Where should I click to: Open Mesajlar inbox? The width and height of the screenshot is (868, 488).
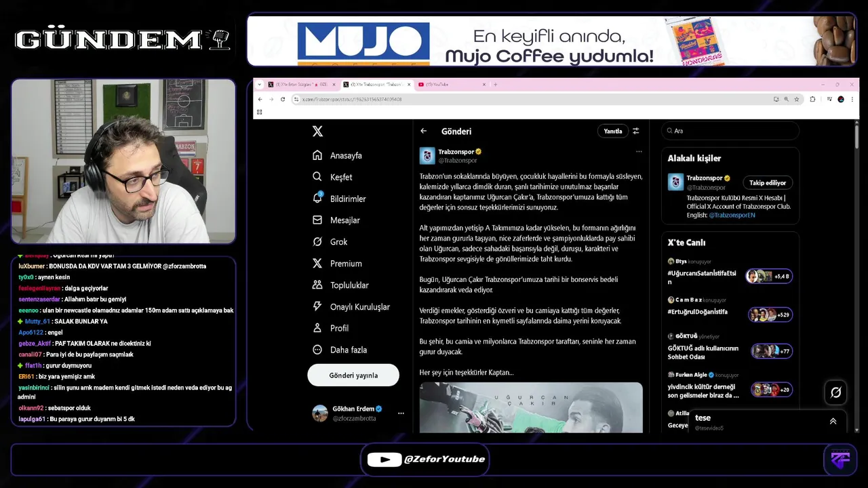pyautogui.click(x=336, y=220)
